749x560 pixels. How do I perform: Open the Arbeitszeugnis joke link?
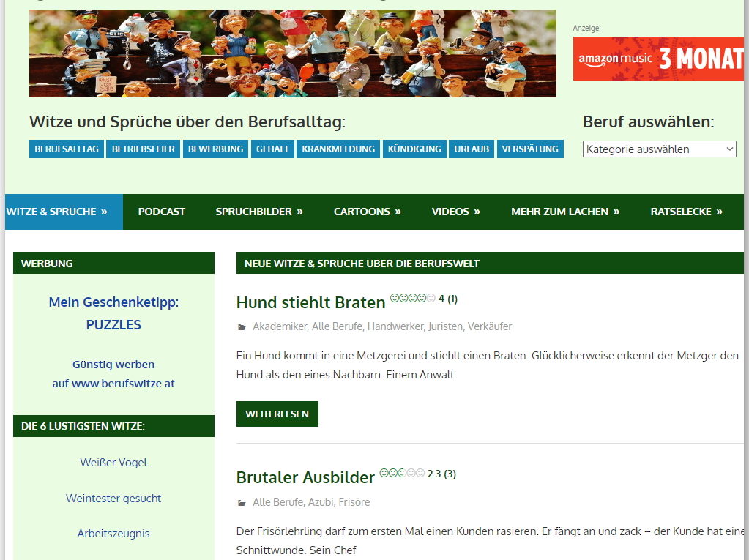coord(113,534)
